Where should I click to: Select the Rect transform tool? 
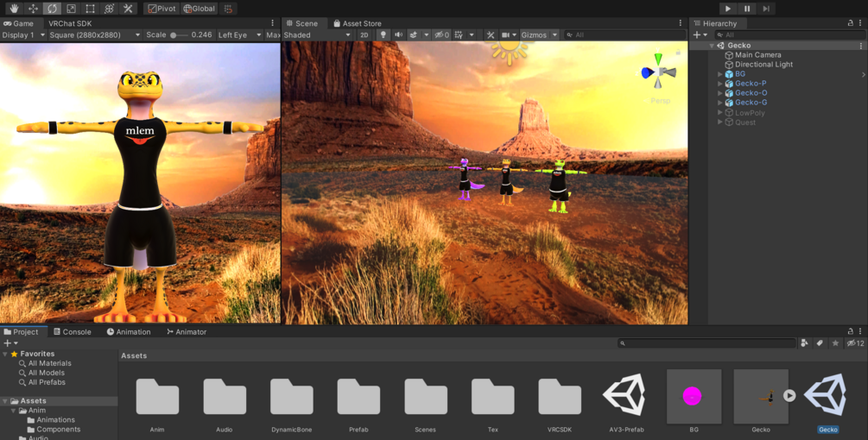[90, 9]
